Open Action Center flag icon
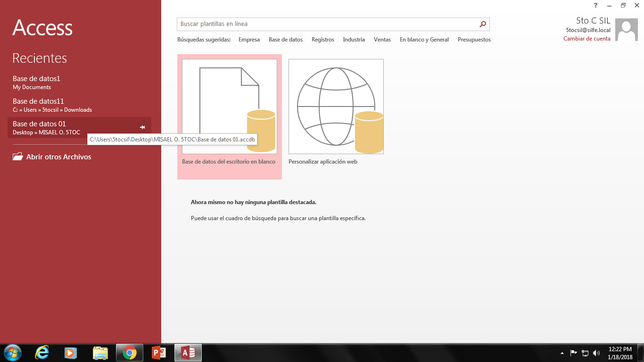Viewport: 644px width, 362px height. (x=574, y=353)
